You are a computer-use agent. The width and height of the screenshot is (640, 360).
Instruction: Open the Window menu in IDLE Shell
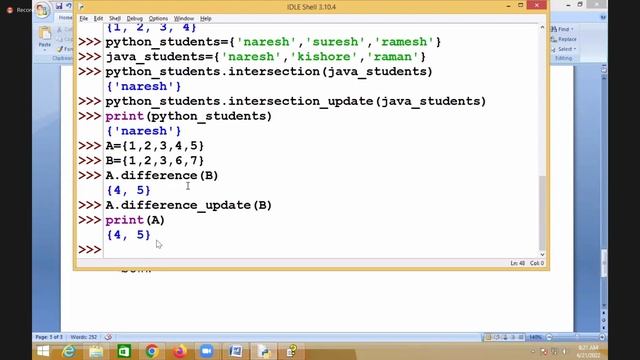(184, 18)
